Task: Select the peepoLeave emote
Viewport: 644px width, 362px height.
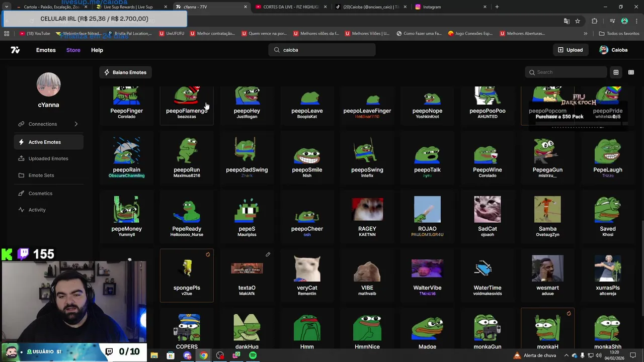Action: click(x=307, y=105)
